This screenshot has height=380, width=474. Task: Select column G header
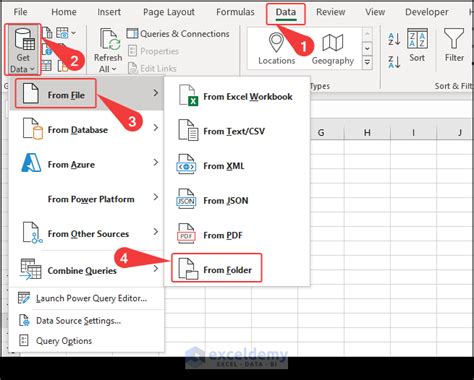tap(321, 133)
